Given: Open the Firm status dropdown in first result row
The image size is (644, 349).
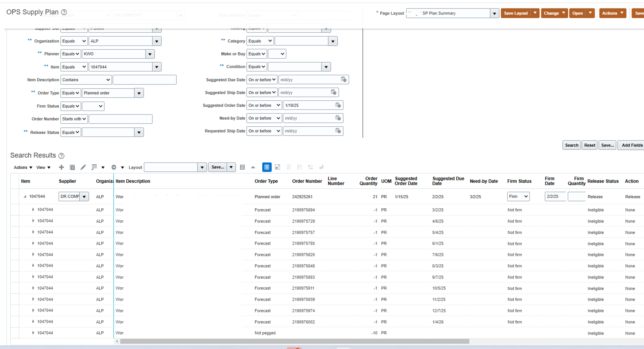Looking at the screenshot, I should [x=518, y=196].
